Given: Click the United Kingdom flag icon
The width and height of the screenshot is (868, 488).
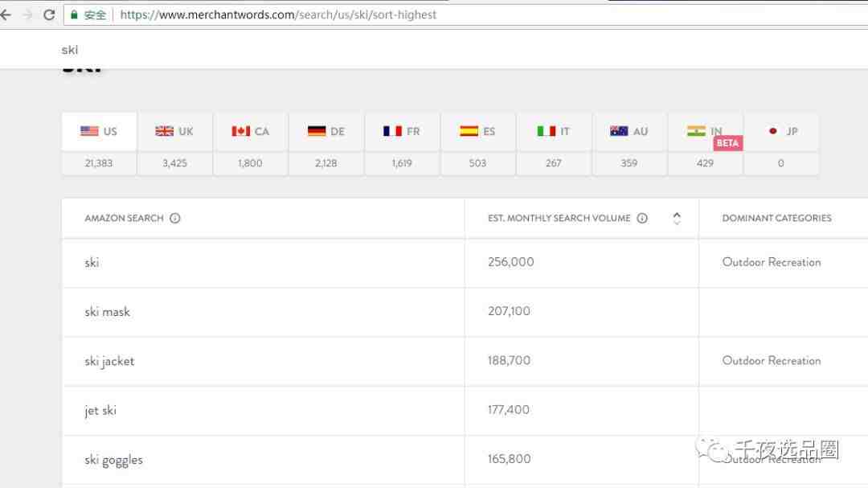Looking at the screenshot, I should [x=165, y=131].
